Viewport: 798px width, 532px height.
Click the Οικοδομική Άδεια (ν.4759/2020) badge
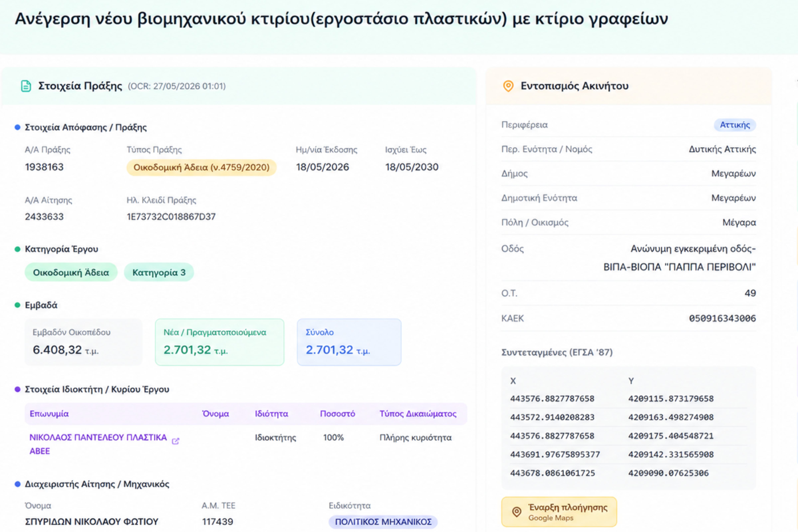tap(201, 167)
